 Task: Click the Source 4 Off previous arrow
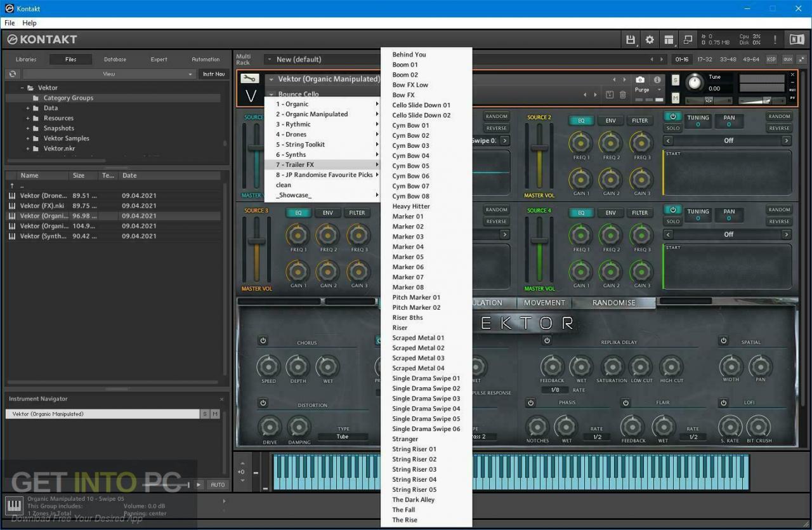point(668,234)
